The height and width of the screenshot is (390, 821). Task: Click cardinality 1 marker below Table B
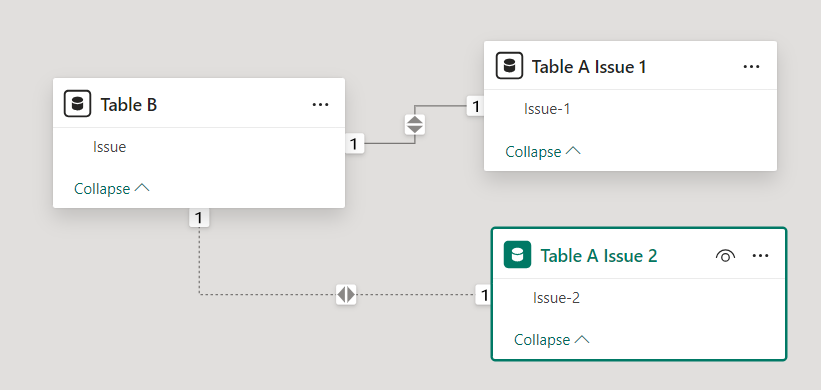point(198,217)
